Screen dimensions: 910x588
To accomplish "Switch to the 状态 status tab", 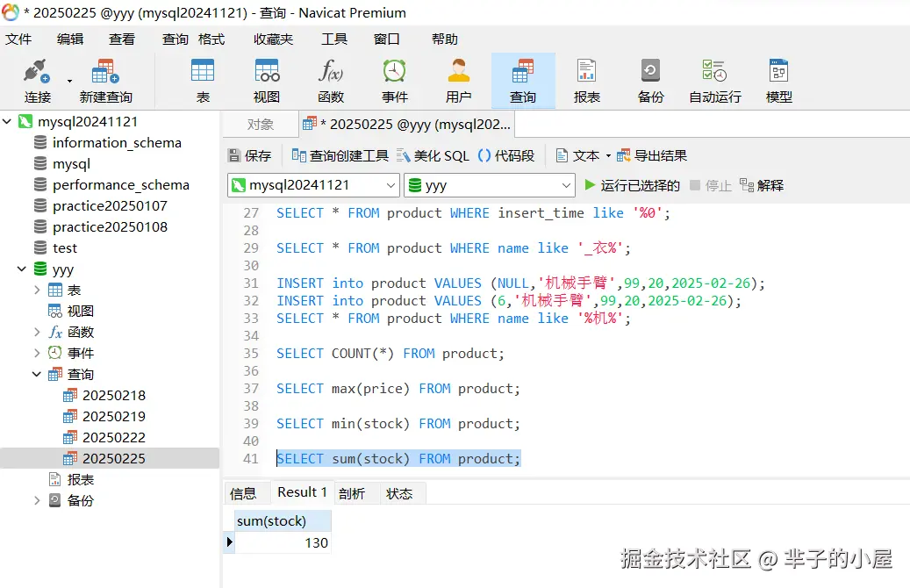I will tap(399, 493).
